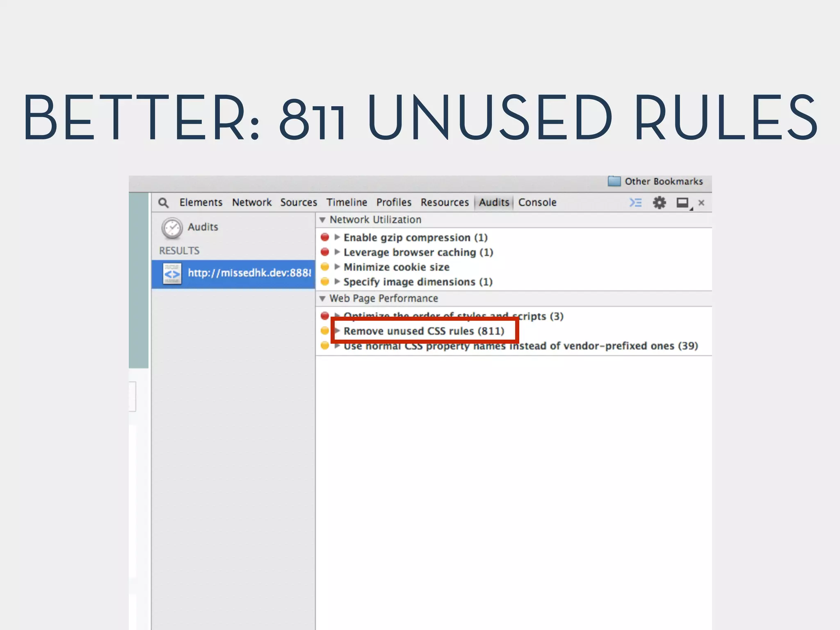
Task: Switch to the Elements tab
Action: (x=201, y=203)
